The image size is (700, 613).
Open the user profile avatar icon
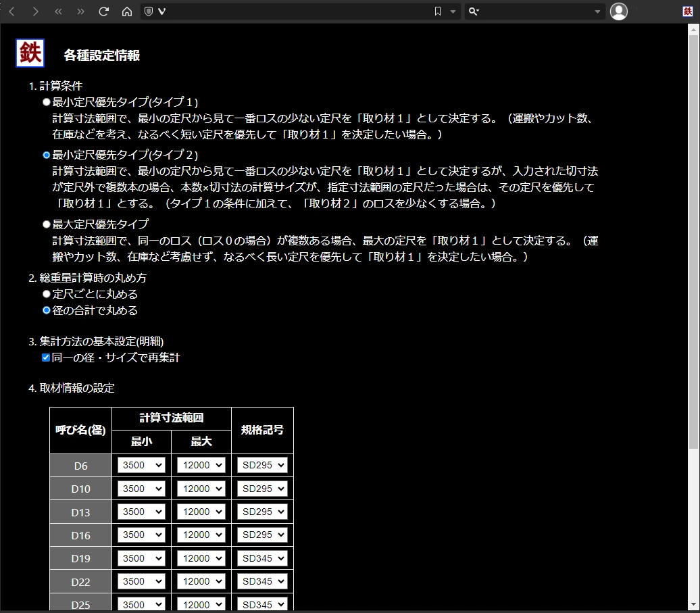click(618, 11)
